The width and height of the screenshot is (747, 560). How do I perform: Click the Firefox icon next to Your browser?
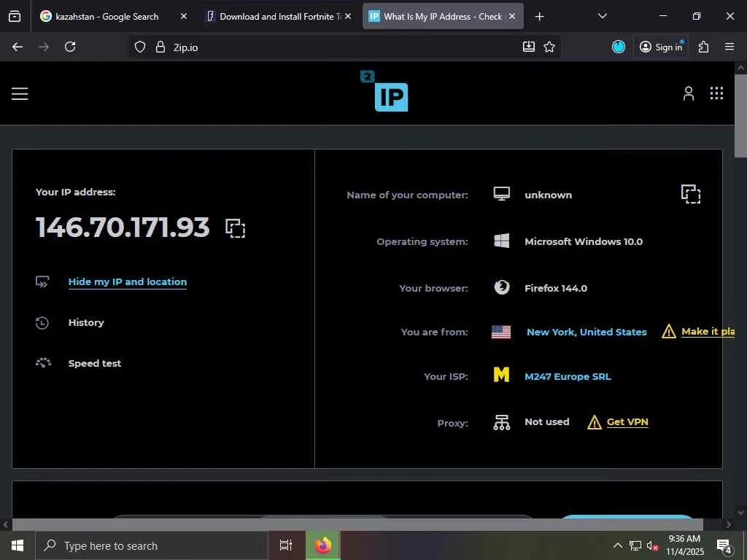(x=502, y=287)
